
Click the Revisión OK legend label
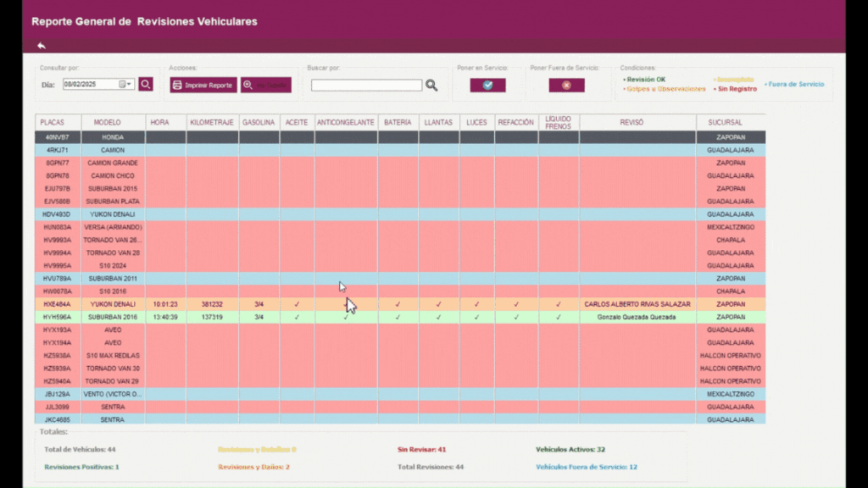(x=646, y=80)
